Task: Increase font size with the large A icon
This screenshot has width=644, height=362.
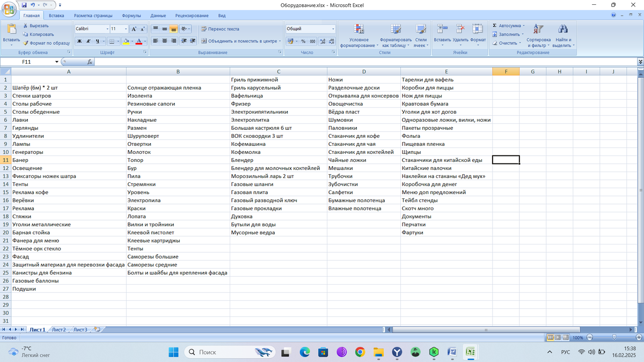Action: (134, 29)
